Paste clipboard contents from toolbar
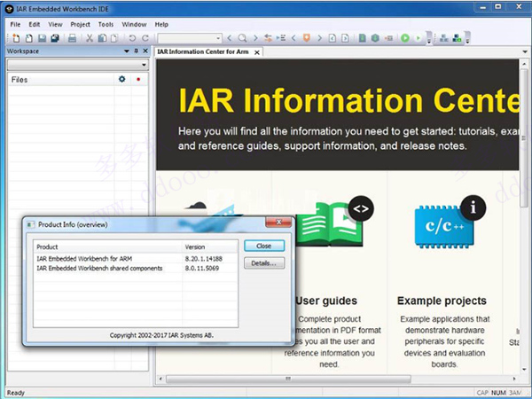 tap(114, 38)
